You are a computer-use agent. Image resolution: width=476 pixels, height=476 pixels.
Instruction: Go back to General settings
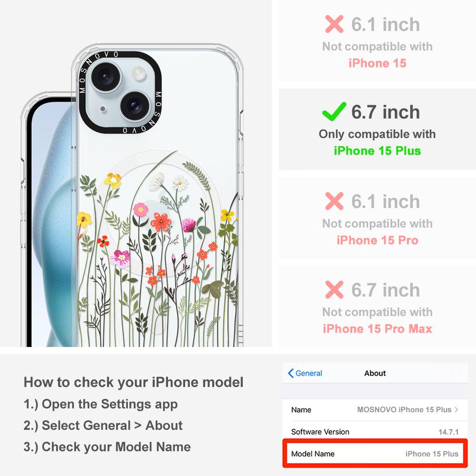[x=305, y=373]
